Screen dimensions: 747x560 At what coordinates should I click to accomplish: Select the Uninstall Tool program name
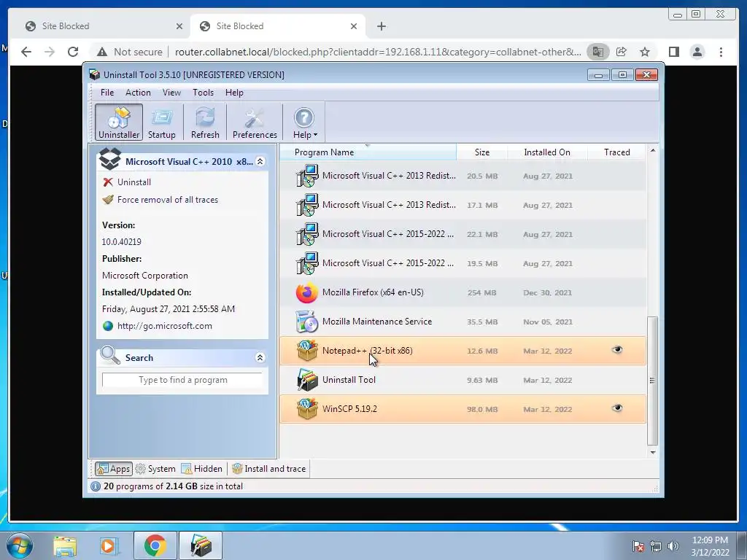pyautogui.click(x=349, y=379)
